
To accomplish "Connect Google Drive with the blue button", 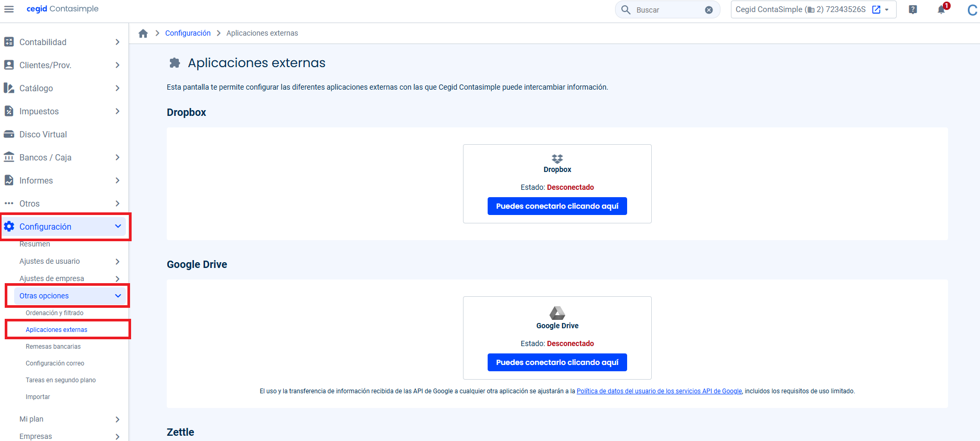I will pyautogui.click(x=557, y=362).
